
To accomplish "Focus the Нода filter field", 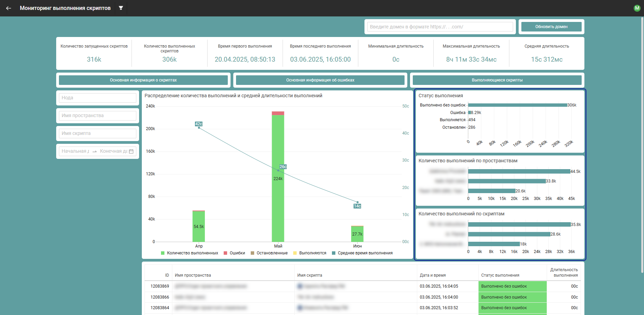I will [x=98, y=98].
